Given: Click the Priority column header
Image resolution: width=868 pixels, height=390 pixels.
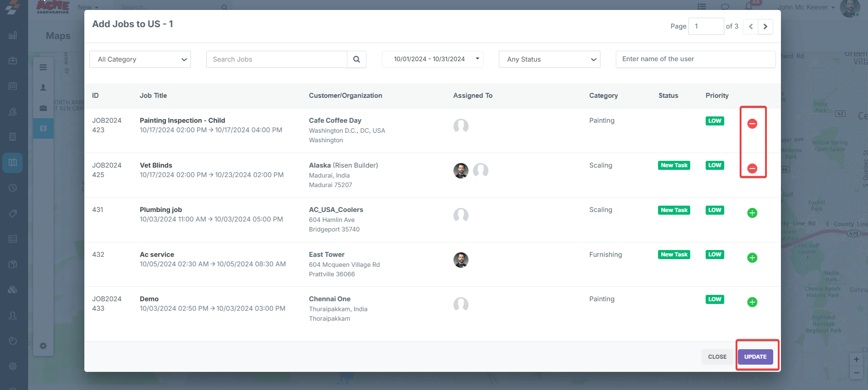Looking at the screenshot, I should 717,96.
